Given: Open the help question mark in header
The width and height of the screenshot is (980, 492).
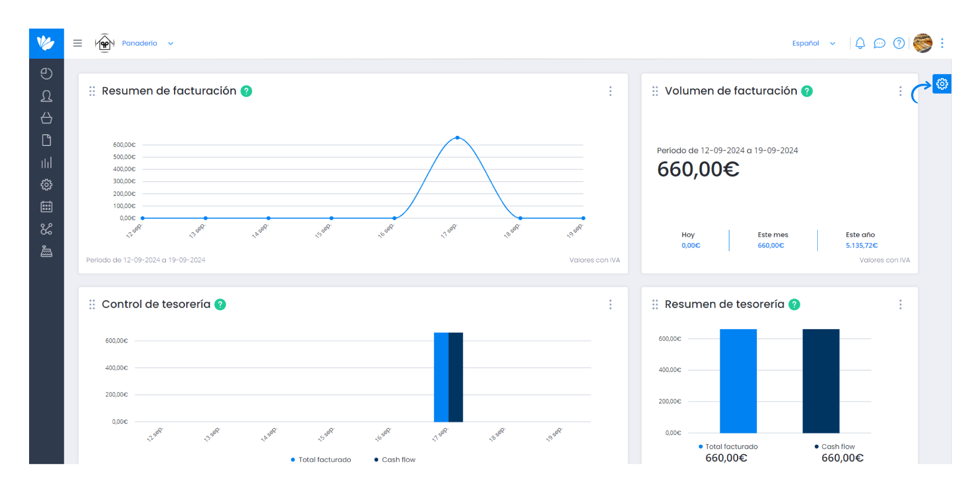Looking at the screenshot, I should pos(899,43).
